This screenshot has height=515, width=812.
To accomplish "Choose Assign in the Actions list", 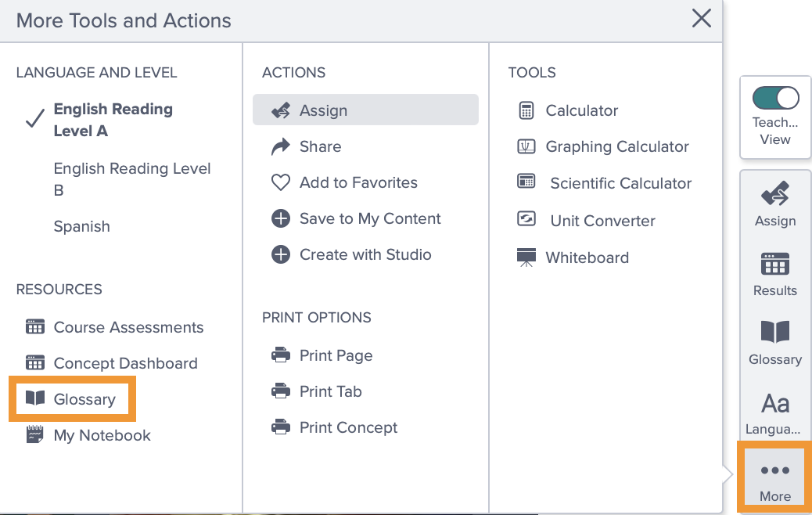I will coord(365,110).
